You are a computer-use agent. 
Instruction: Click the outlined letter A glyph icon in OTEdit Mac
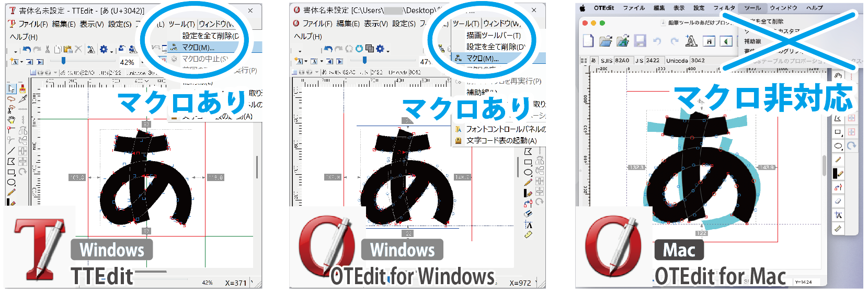pyautogui.click(x=691, y=41)
